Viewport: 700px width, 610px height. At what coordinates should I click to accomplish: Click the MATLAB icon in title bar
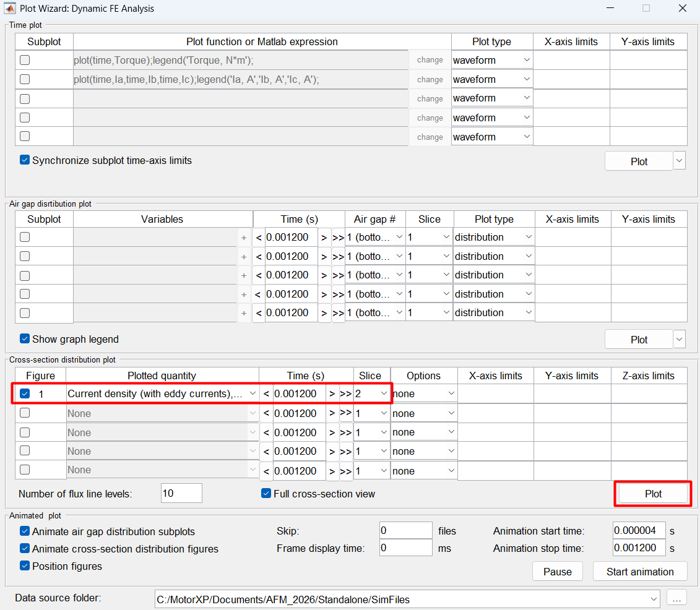point(9,9)
